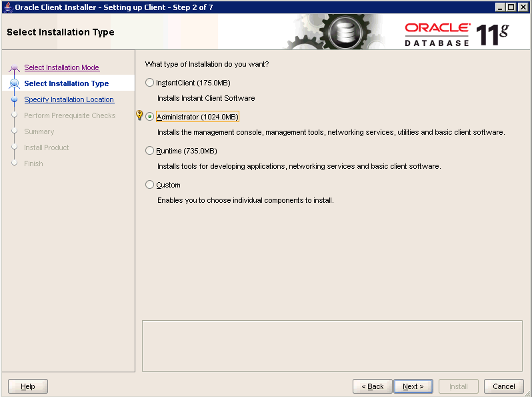Screen dimensions: 532x397
Task: Choose the Runtime (735.0MB) installation type
Action: pos(149,151)
